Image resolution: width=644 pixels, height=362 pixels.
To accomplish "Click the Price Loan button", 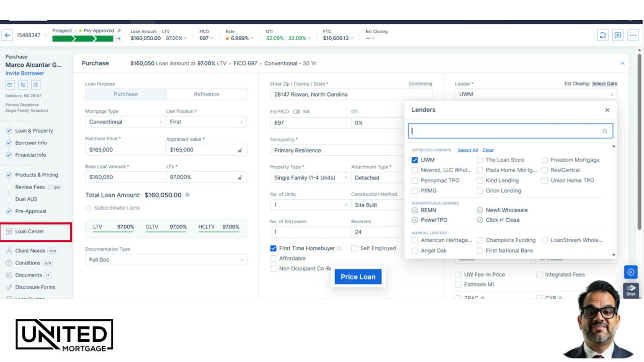I will click(358, 277).
